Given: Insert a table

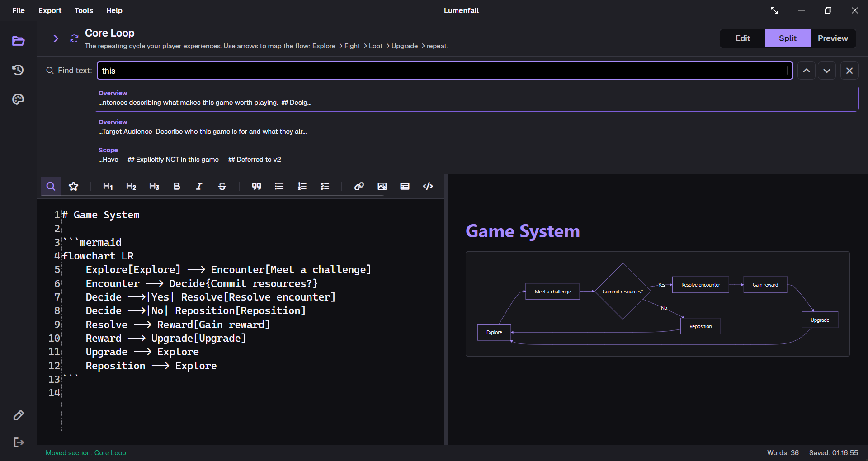Looking at the screenshot, I should pyautogui.click(x=405, y=186).
